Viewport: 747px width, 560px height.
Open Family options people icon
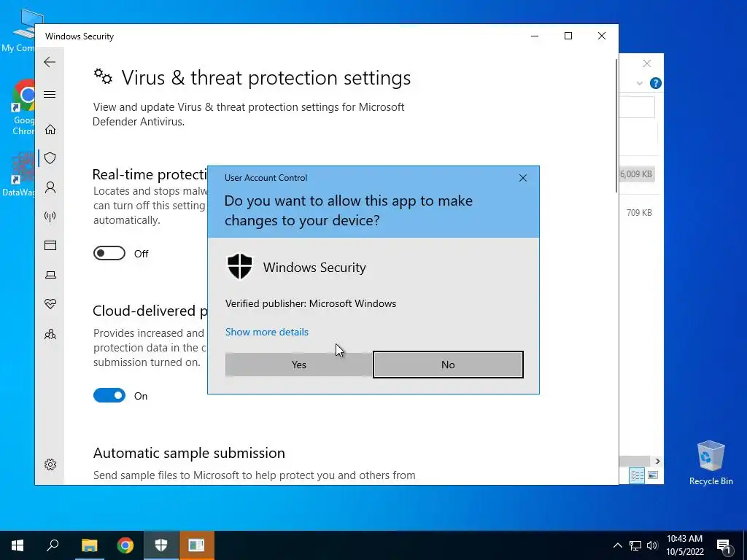50,334
